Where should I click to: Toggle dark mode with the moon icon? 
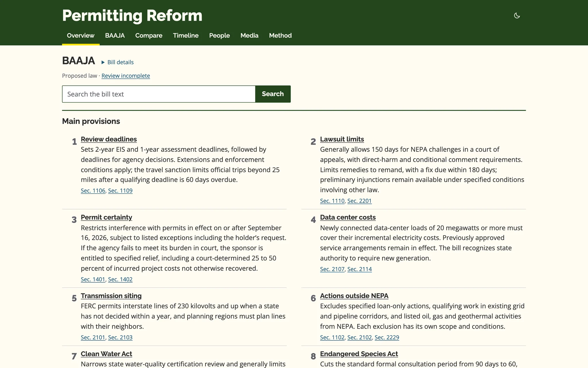point(517,16)
